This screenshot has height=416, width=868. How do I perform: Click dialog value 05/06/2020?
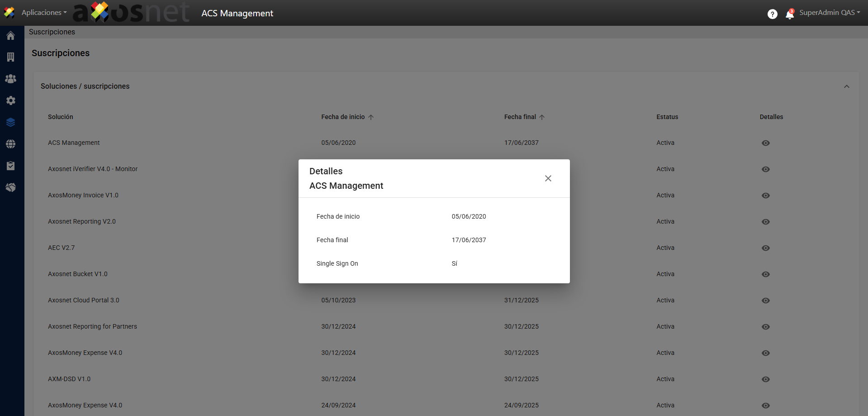pyautogui.click(x=469, y=216)
